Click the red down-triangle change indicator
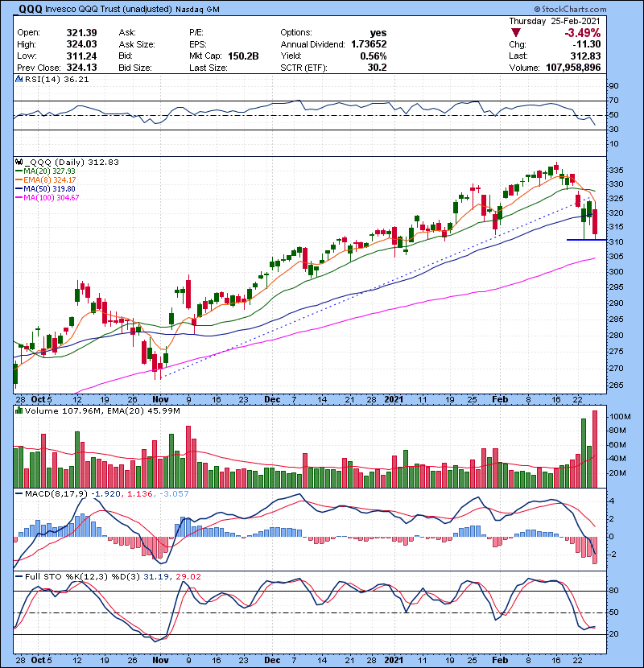This screenshot has width=644, height=668. (x=516, y=33)
